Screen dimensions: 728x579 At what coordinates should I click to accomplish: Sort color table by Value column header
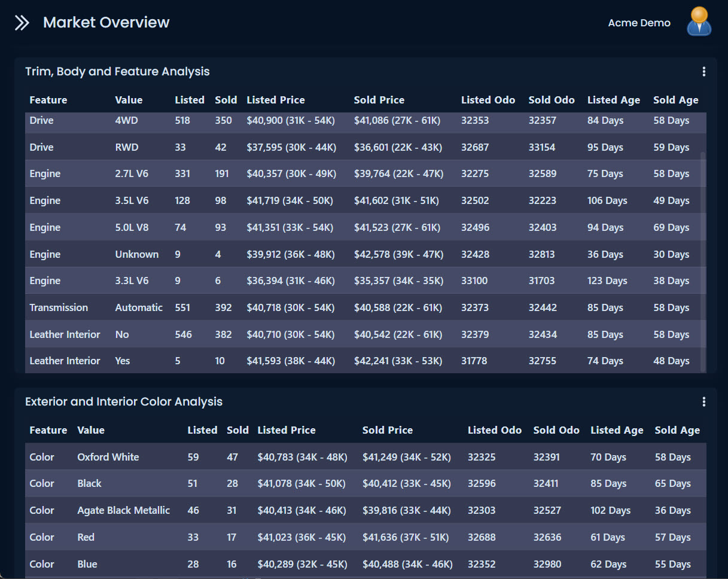click(x=91, y=430)
